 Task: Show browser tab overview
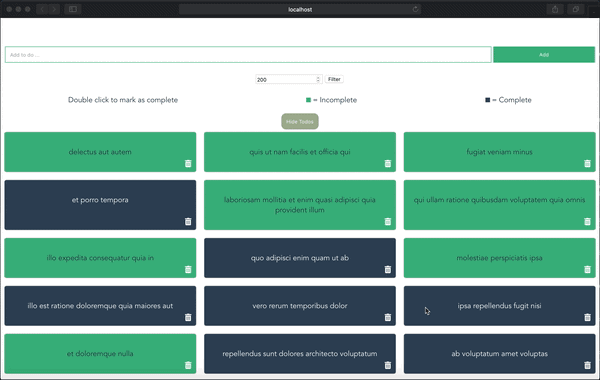pyautogui.click(x=576, y=9)
